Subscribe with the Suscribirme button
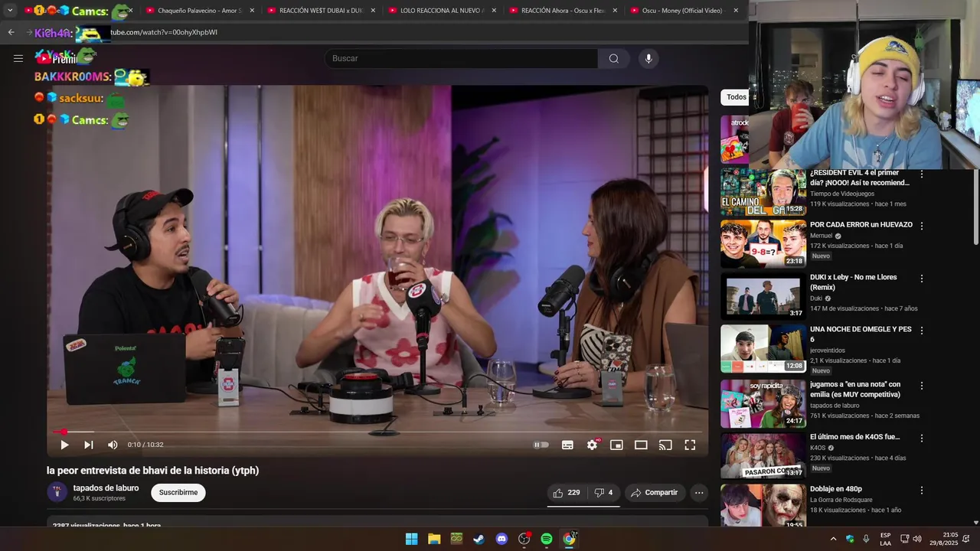This screenshot has height=551, width=980. pyautogui.click(x=178, y=493)
